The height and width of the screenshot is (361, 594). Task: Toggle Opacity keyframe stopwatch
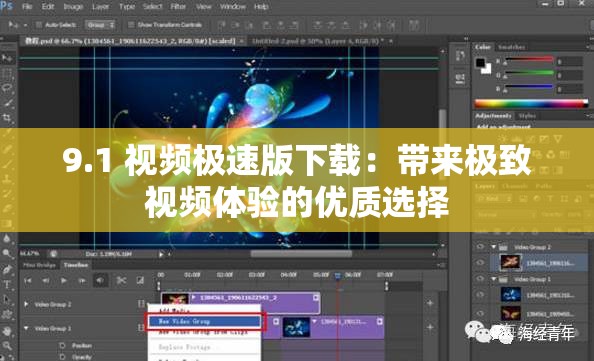pos(62,357)
